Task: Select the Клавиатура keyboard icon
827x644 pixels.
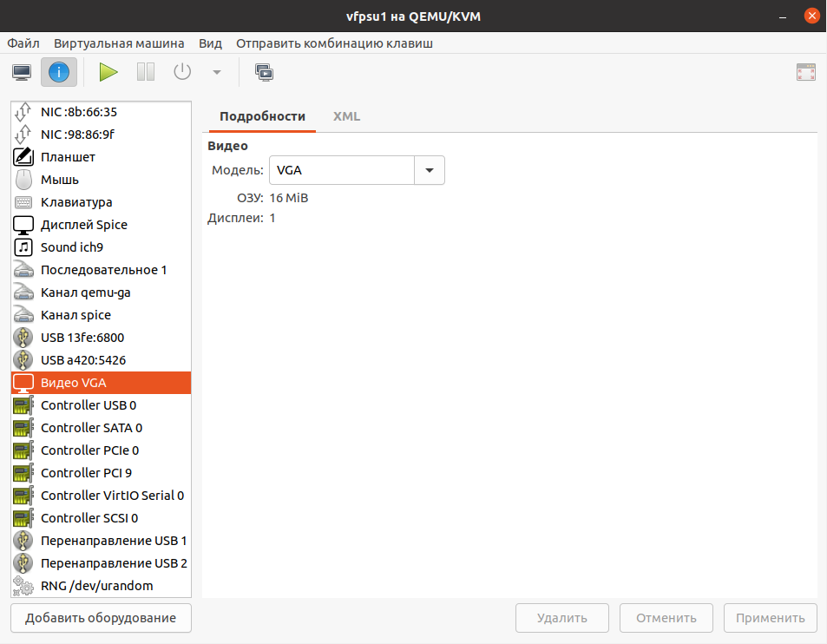Action: pos(23,202)
